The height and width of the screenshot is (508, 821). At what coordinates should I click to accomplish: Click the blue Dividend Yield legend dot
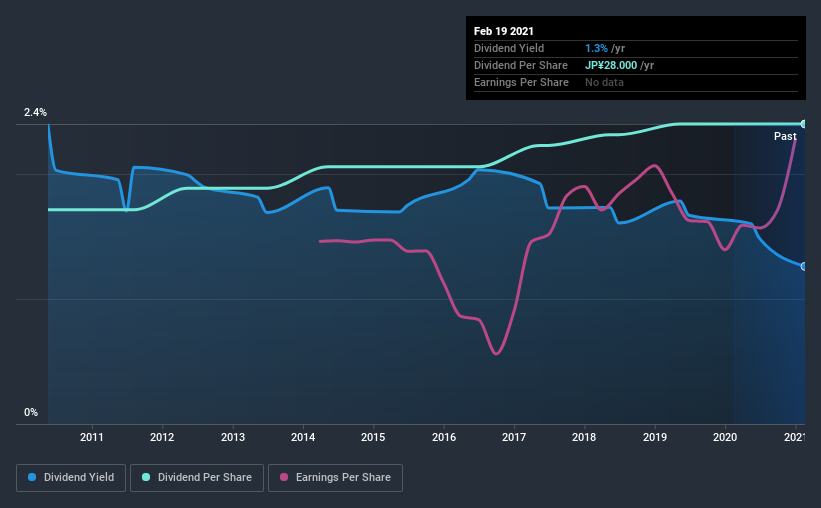pyautogui.click(x=32, y=477)
